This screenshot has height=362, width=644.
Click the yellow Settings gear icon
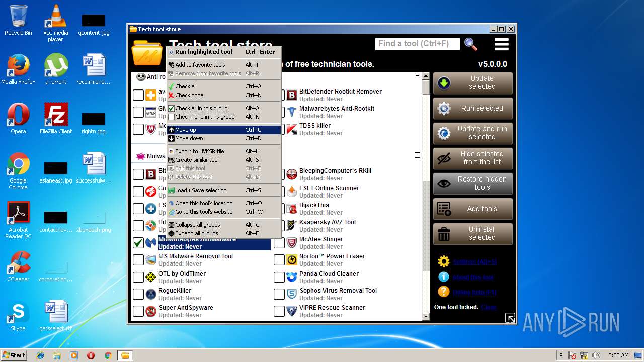click(x=443, y=261)
